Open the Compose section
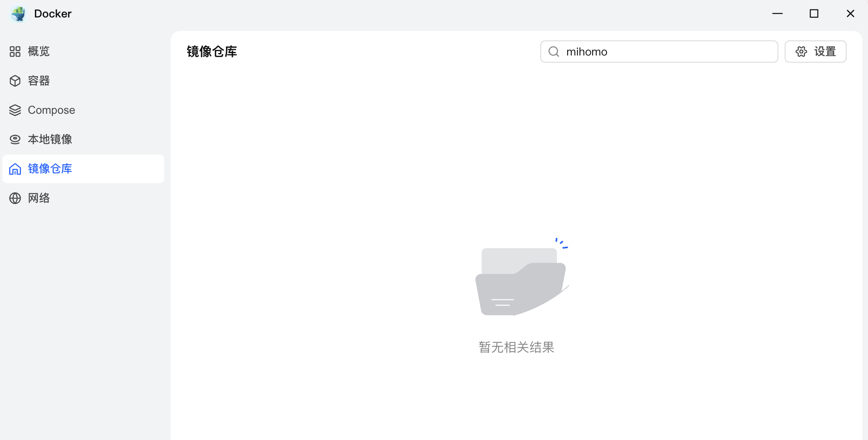868x440 pixels. pos(83,110)
